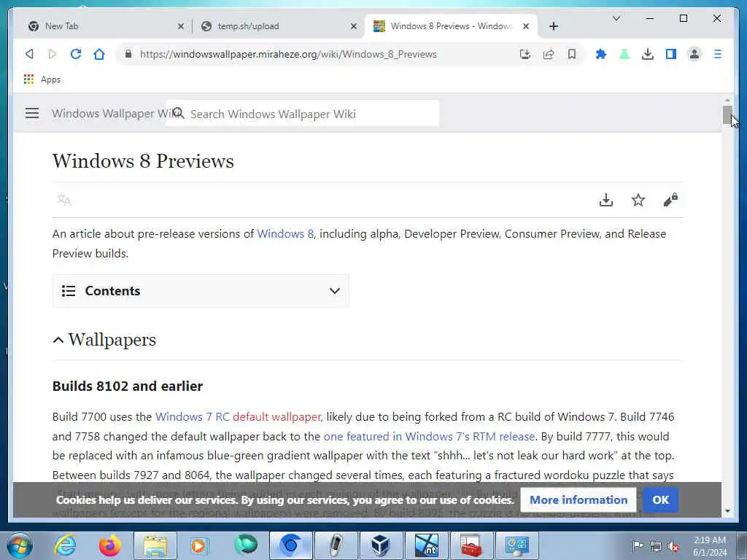Close the temp.sh/upload tab
Viewport: 747px width, 560px height.
[354, 26]
